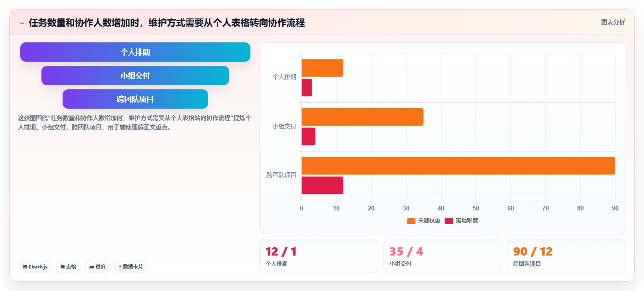Click the 数据卡片 tag chip
This screenshot has width=644, height=291.
[131, 267]
